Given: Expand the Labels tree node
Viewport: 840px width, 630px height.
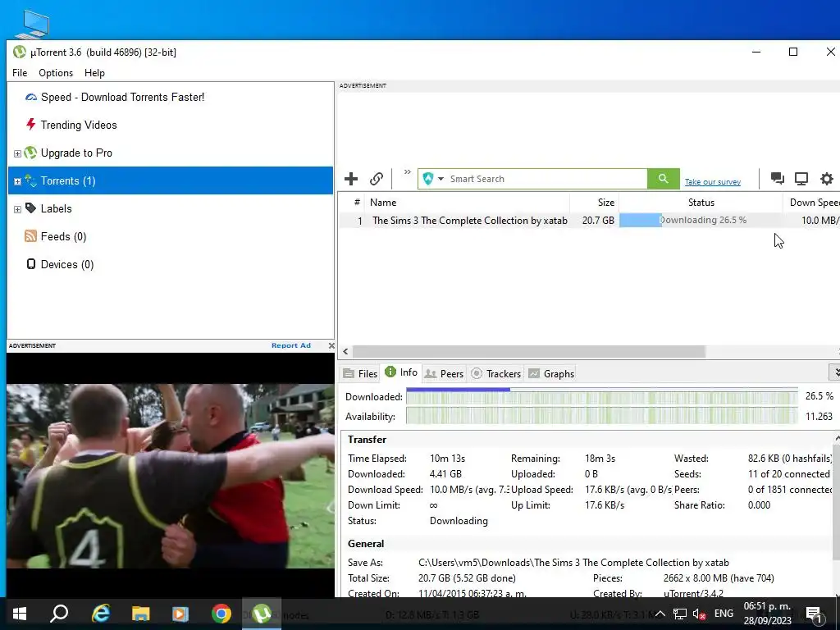Looking at the screenshot, I should pos(17,209).
